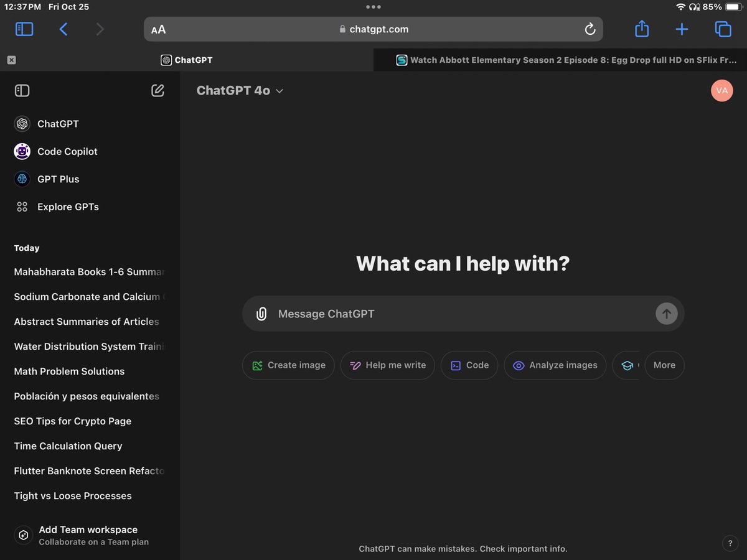The width and height of the screenshot is (747, 560).
Task: Start a new chat with compose icon
Action: point(157,91)
